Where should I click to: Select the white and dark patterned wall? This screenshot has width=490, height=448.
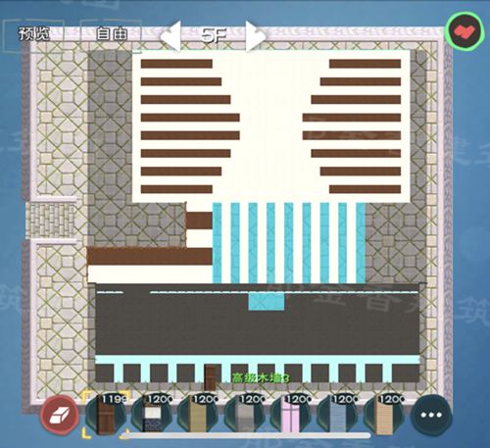[152, 416]
